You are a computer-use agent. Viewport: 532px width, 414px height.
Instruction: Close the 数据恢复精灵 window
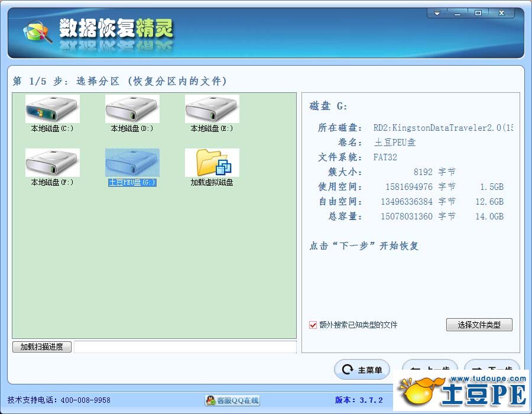coord(502,13)
